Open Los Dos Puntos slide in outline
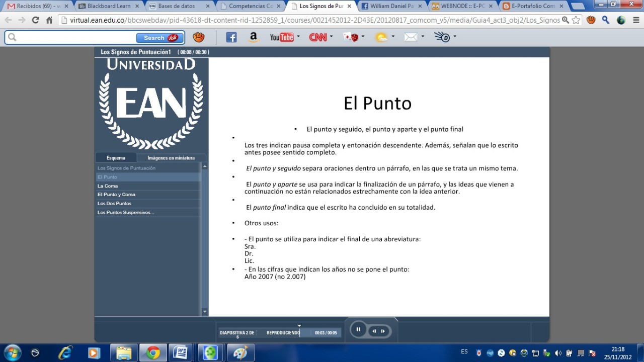Viewport: 644px width, 362px height. pos(114,204)
